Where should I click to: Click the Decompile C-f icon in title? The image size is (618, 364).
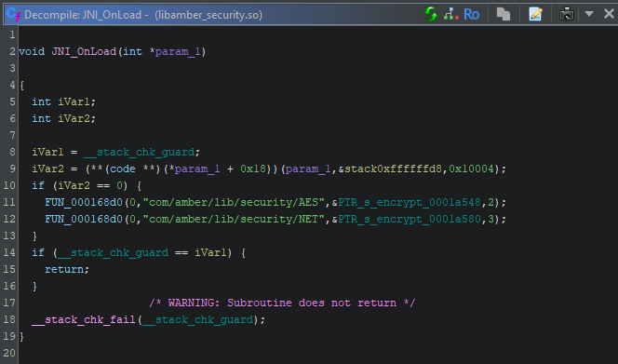[x=13, y=15]
